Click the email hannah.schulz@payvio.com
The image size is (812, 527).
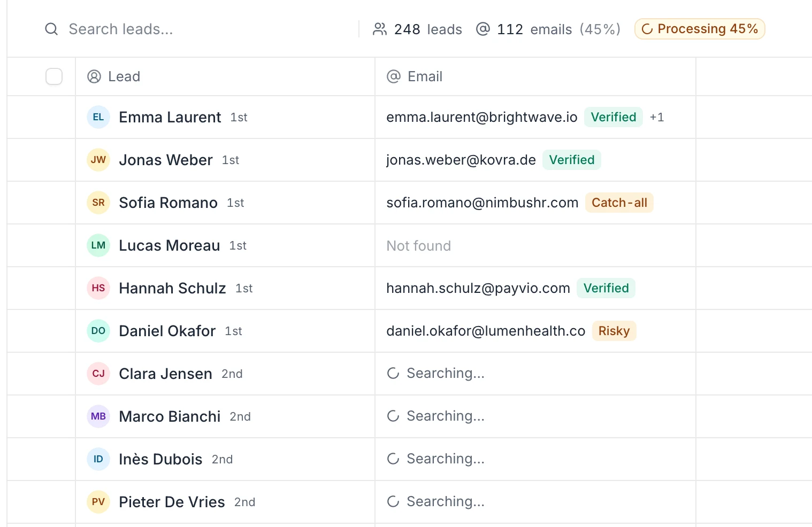pyautogui.click(x=478, y=288)
